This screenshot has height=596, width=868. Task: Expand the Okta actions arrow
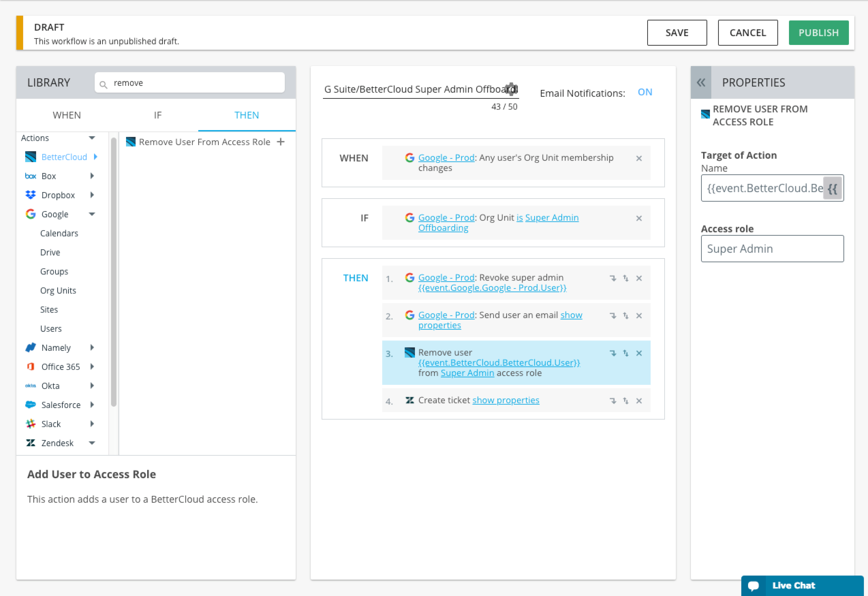92,386
